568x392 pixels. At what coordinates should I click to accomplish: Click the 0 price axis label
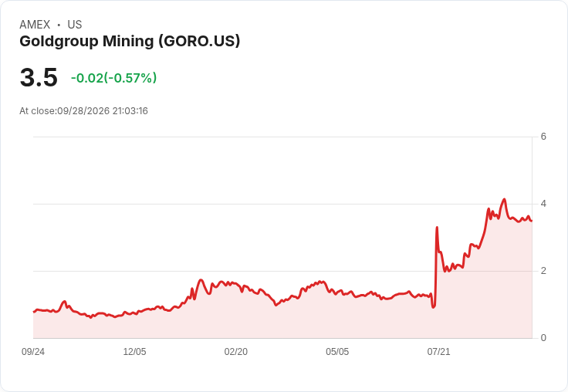click(543, 338)
